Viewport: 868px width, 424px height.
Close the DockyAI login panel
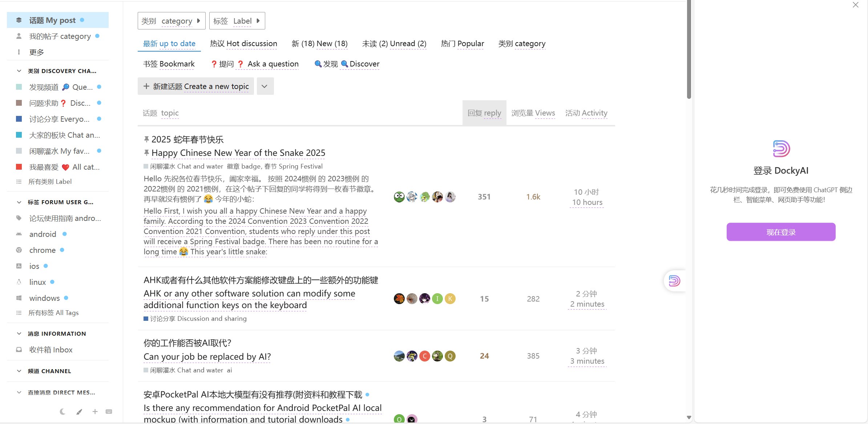(x=855, y=5)
